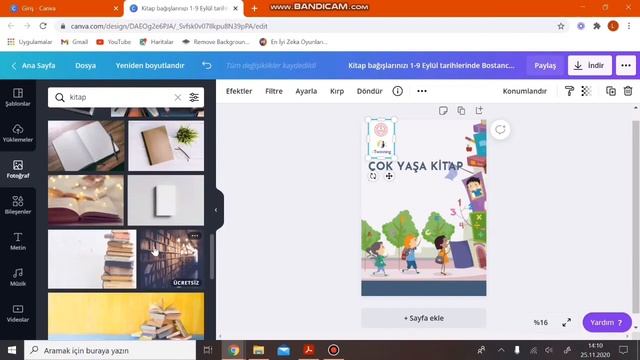The width and height of the screenshot is (640, 360).
Task: Collapse the side panel with arrow
Action: (216, 210)
